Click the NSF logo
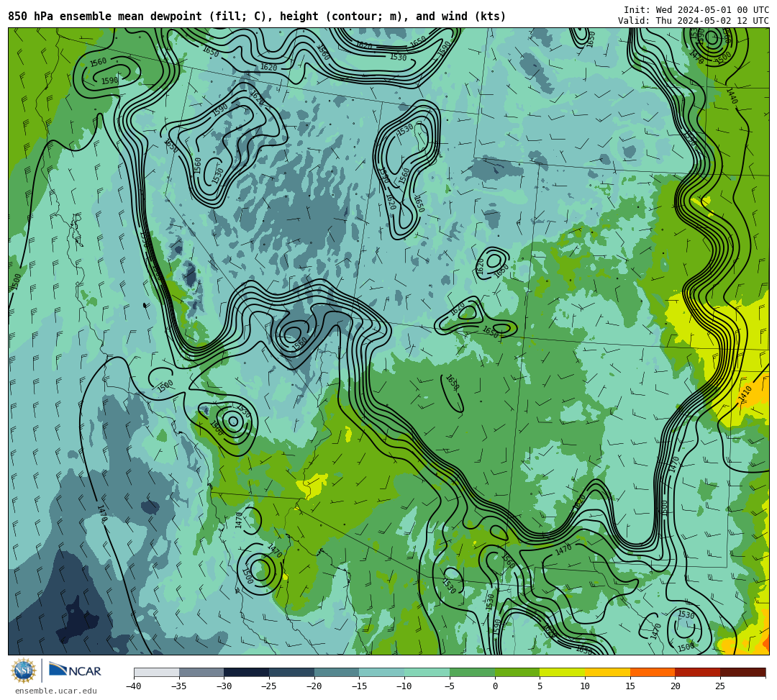The height and width of the screenshot is (700, 777). [23, 671]
